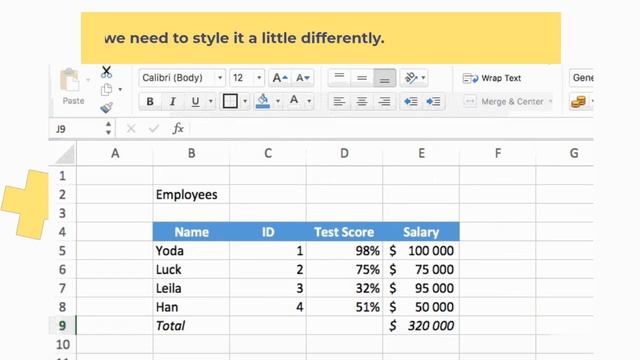Click the Format Painter brush icon
640x360 pixels.
pyautogui.click(x=107, y=107)
